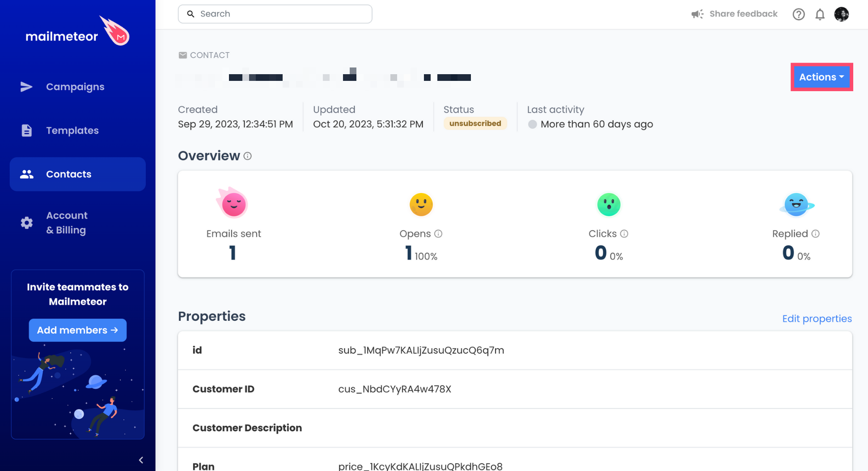
Task: Select Customer ID value cus_NbdCYyRA4w478X
Action: pyautogui.click(x=395, y=389)
